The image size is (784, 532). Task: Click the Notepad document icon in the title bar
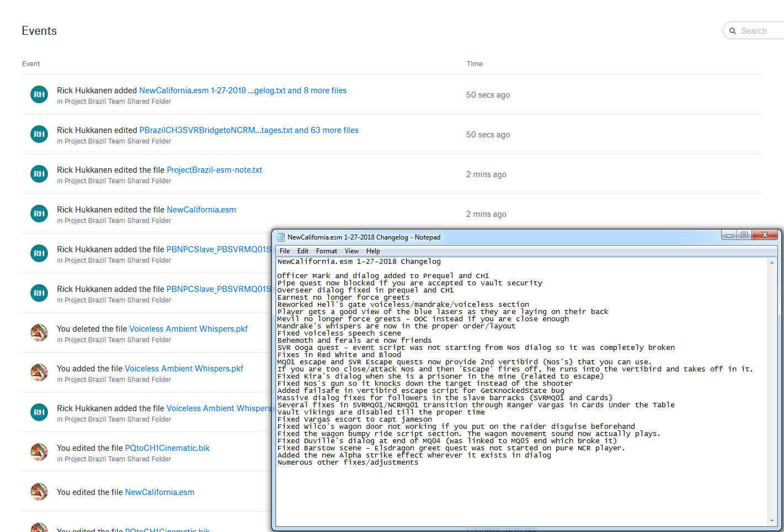tap(280, 237)
